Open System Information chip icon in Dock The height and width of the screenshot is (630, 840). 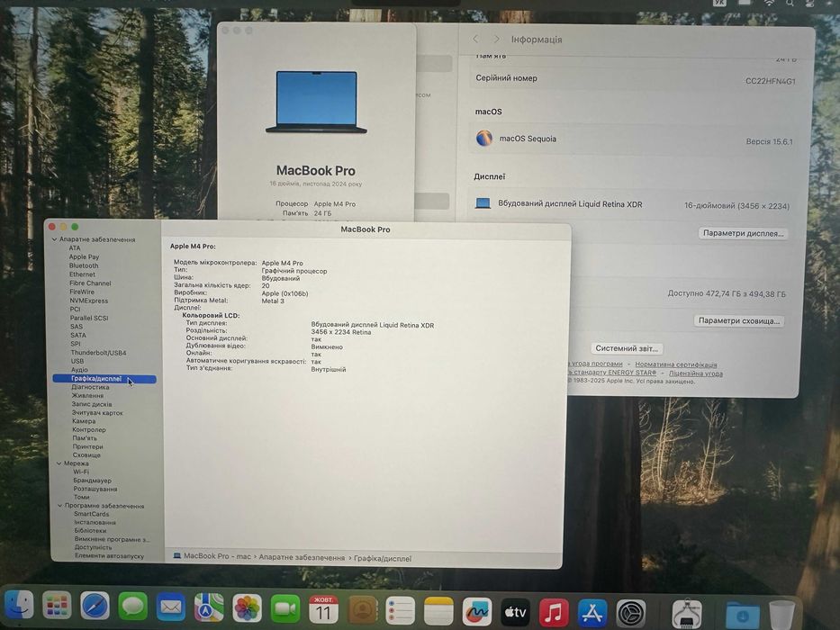pyautogui.click(x=686, y=614)
